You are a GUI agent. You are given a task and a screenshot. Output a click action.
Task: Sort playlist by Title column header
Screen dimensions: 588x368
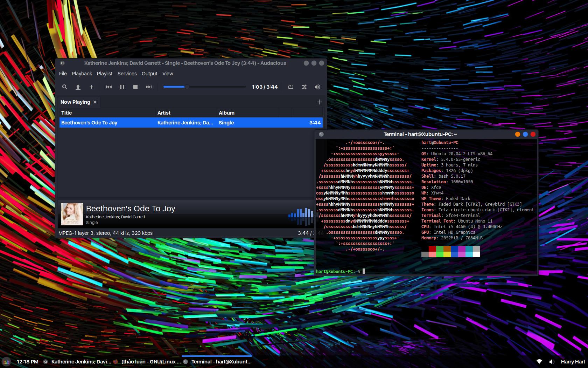click(107, 113)
